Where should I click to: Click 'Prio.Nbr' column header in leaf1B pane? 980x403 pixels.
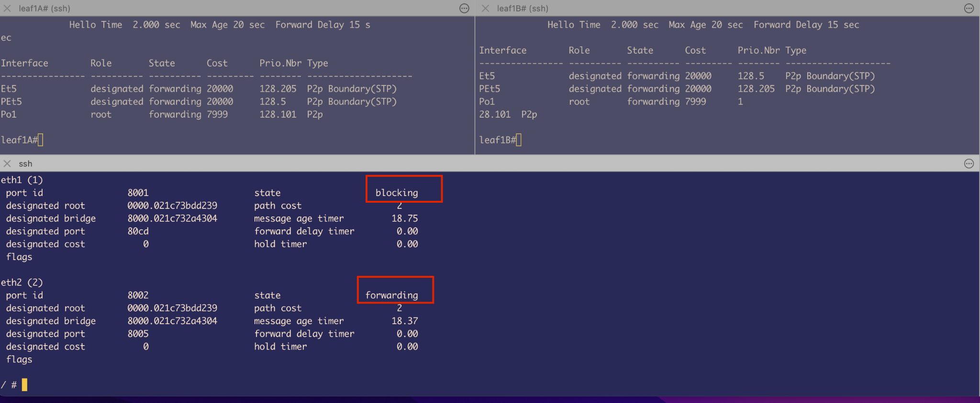[758, 50]
